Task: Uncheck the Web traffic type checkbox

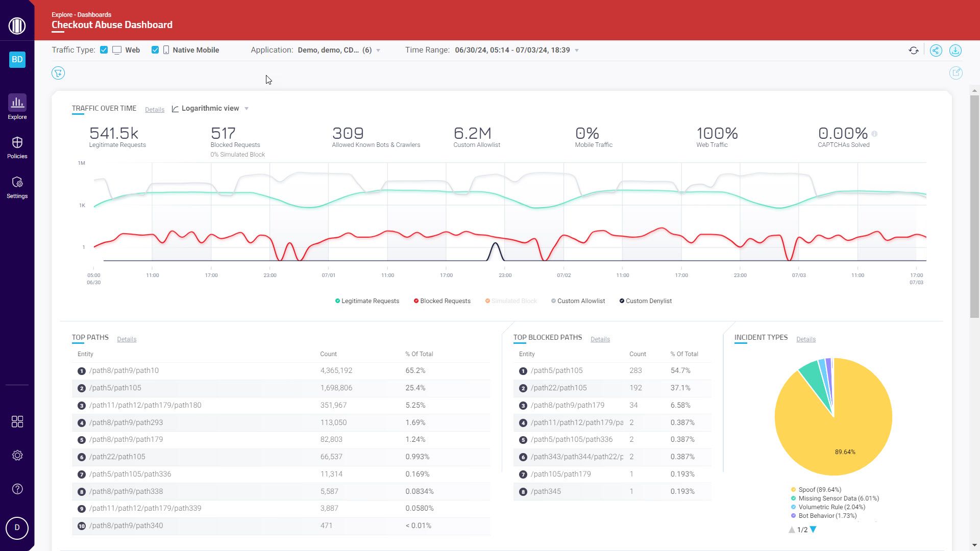Action: pyautogui.click(x=104, y=50)
